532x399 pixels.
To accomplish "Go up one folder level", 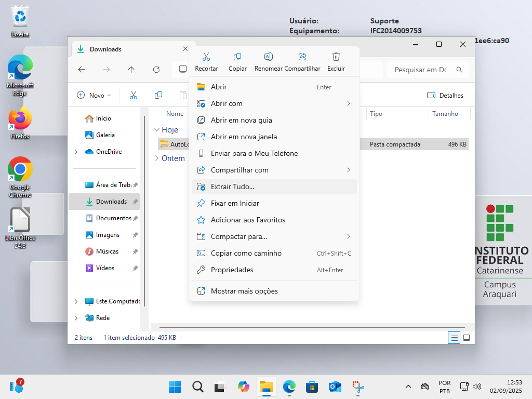I will [131, 70].
